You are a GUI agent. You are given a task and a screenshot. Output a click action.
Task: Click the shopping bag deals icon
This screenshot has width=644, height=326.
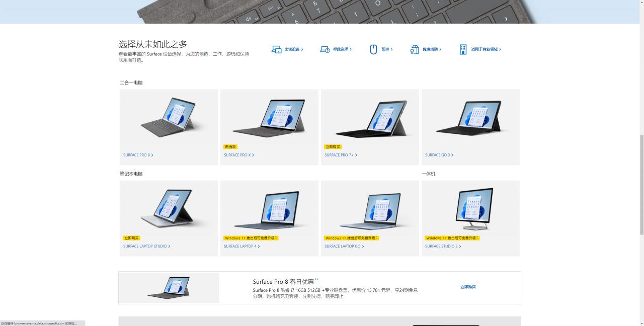click(414, 49)
